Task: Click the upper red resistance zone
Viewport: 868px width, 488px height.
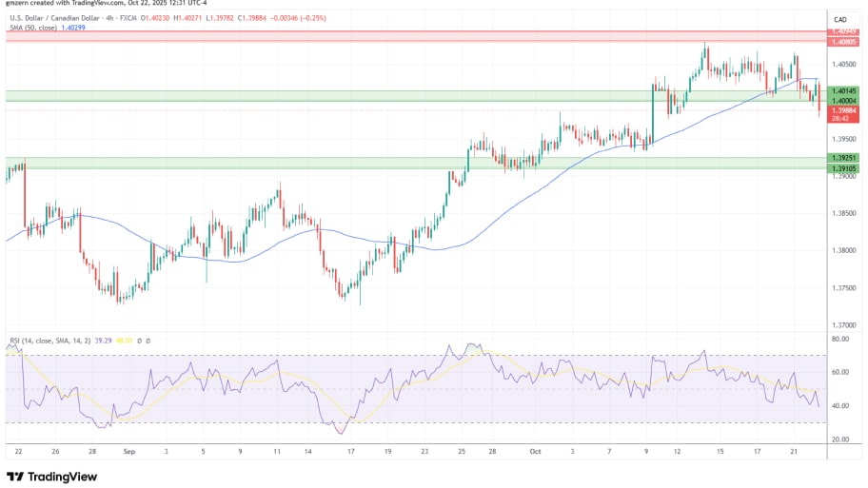Action: (409, 36)
